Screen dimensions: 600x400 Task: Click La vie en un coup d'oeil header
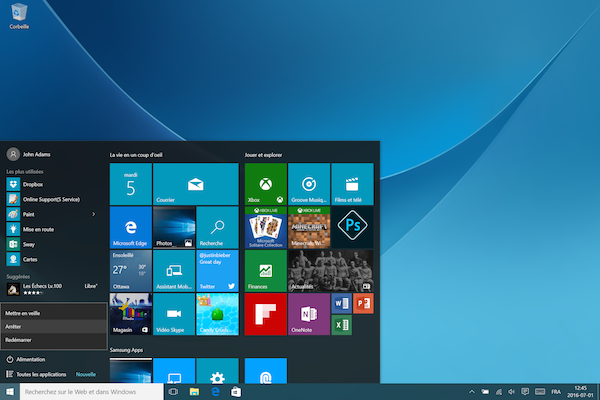point(136,155)
